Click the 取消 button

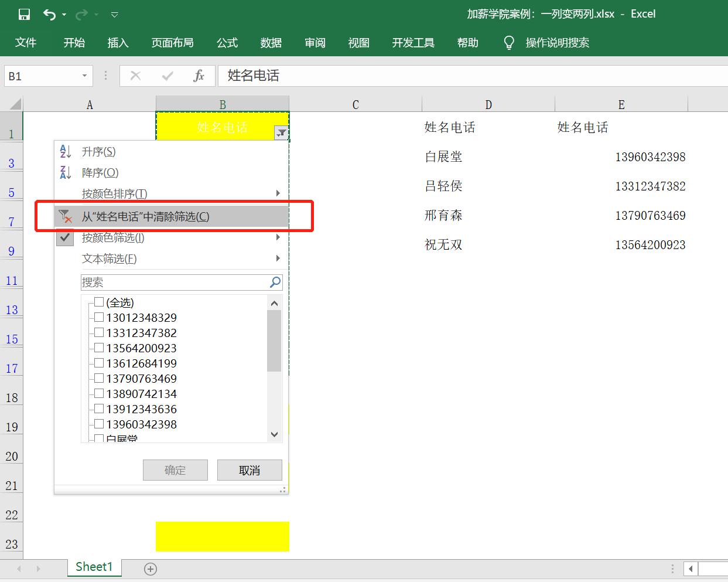tap(249, 469)
